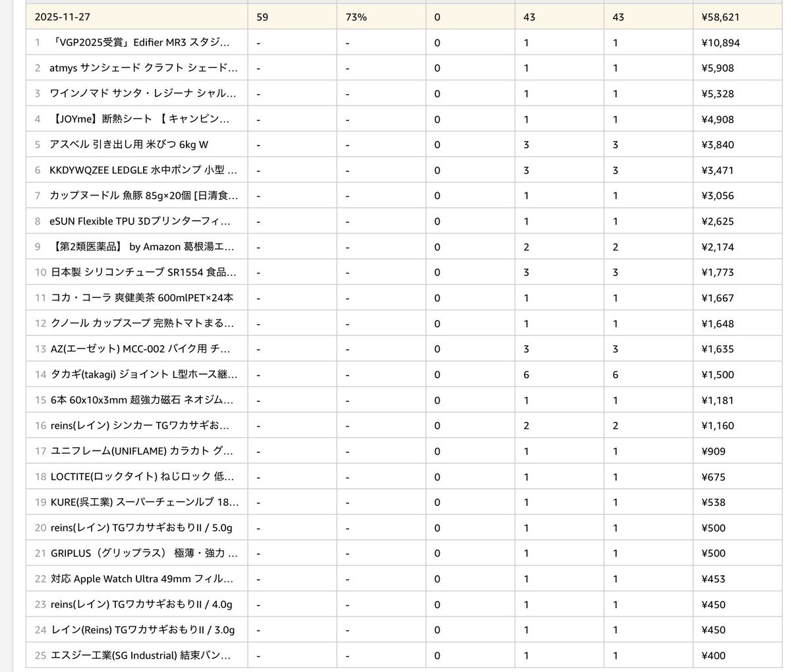Viewport: 791px width, 672px height.
Task: Click the ¥1,500 revenue amount
Action: tap(718, 375)
